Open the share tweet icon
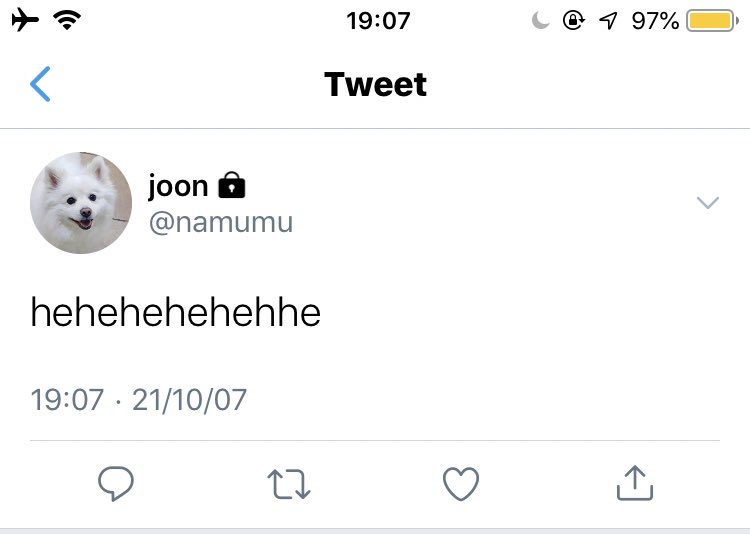 (635, 483)
